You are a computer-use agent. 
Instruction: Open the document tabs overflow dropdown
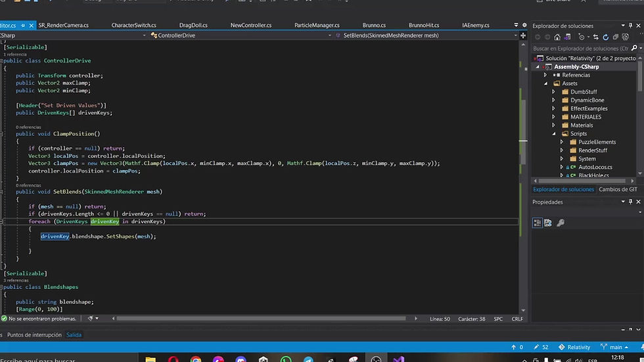tap(517, 25)
